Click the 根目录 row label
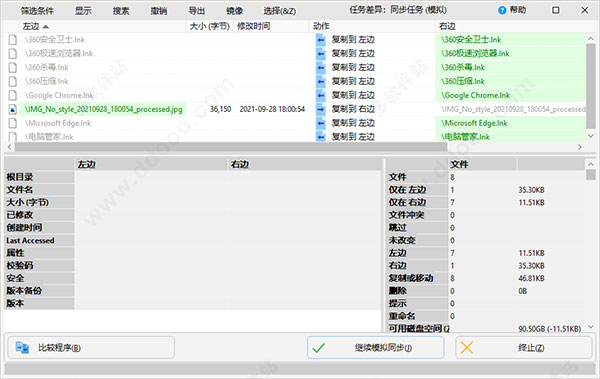This screenshot has height=379, width=600. tap(20, 177)
